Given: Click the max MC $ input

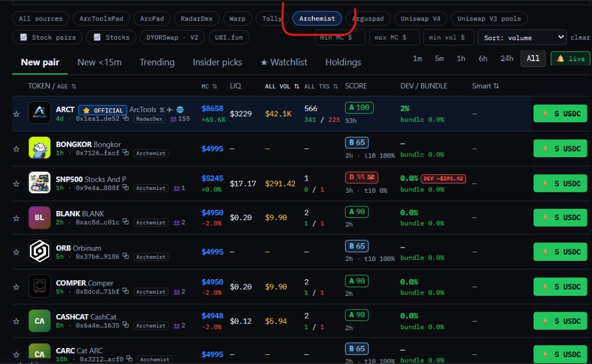Looking at the screenshot, I should 394,37.
